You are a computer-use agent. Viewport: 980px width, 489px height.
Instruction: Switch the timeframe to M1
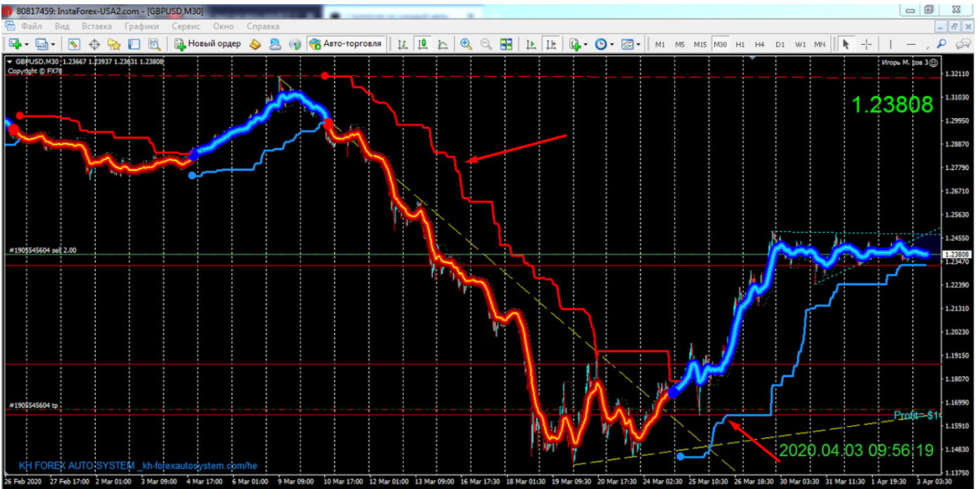660,44
